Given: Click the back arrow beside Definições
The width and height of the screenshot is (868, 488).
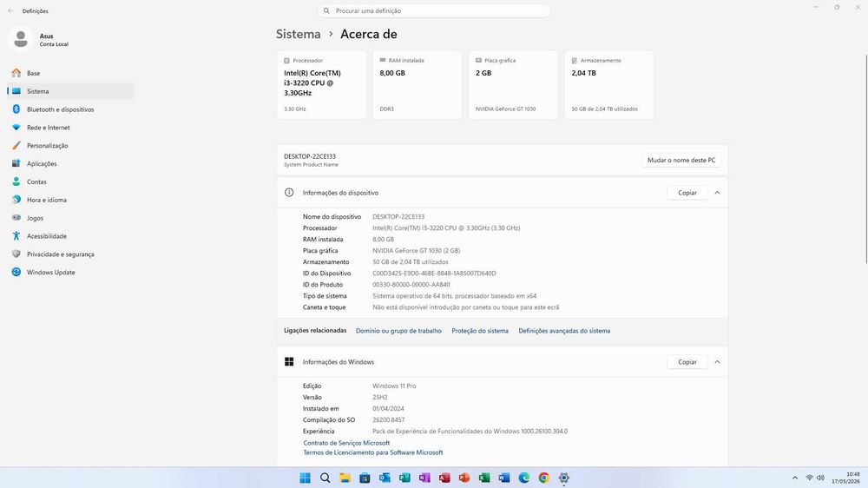Looking at the screenshot, I should click(x=10, y=10).
